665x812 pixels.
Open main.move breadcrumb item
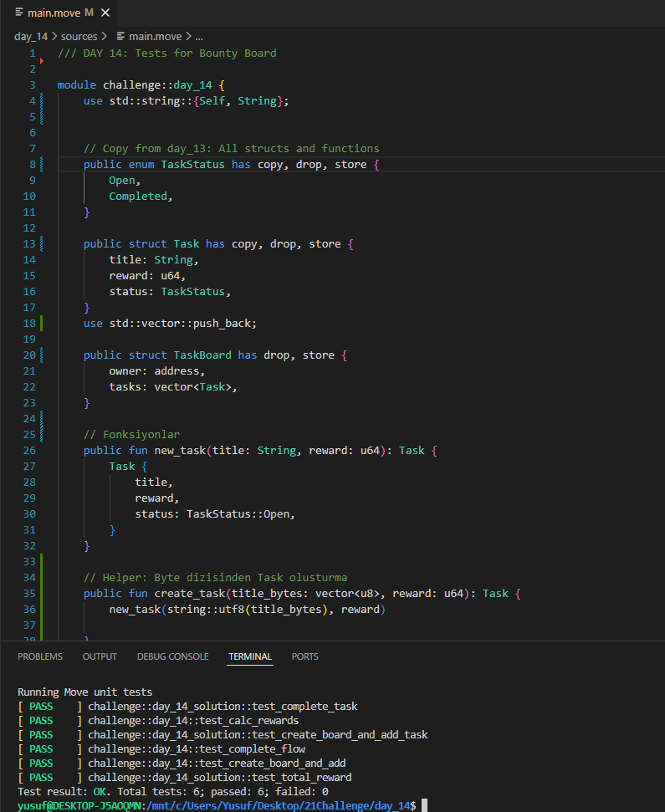[x=155, y=37]
